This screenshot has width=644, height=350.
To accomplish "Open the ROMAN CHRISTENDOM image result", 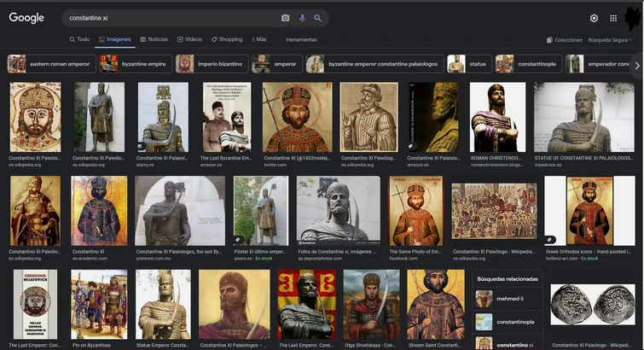I will (x=497, y=117).
